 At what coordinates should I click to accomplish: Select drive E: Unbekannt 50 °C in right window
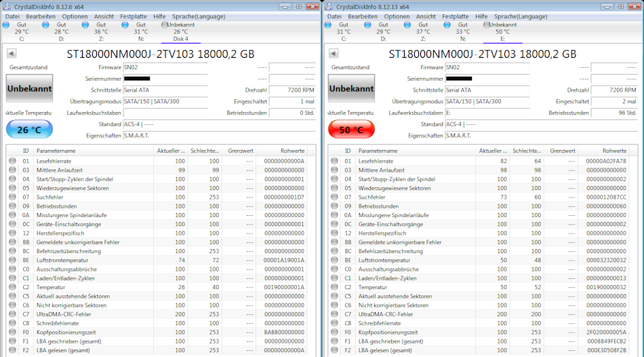(x=503, y=32)
